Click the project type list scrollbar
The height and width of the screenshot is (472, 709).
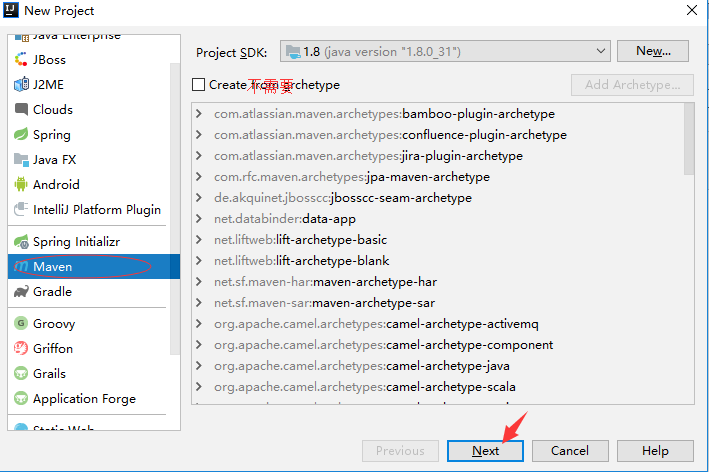(x=175, y=209)
